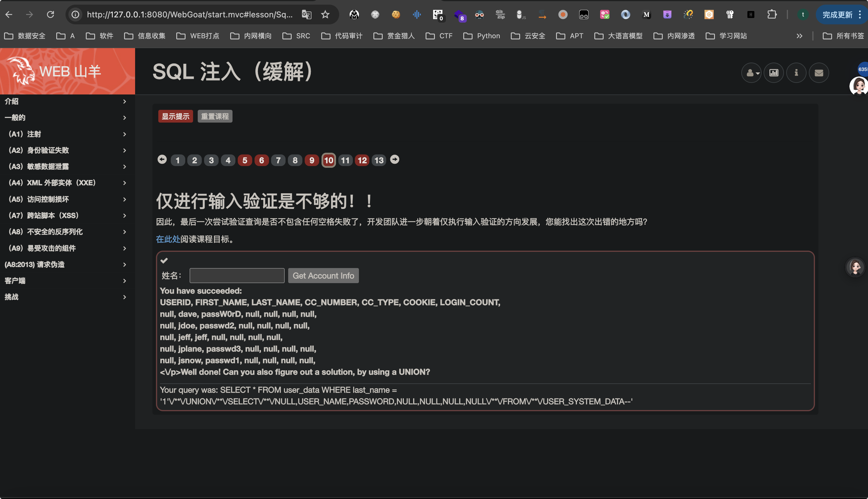Image resolution: width=868 pixels, height=499 pixels.
Task: Click the 显示提示 button
Action: [175, 116]
